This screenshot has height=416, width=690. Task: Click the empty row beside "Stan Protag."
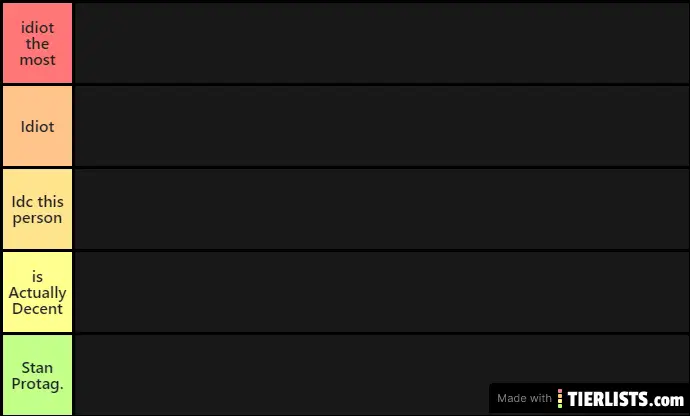(382, 375)
